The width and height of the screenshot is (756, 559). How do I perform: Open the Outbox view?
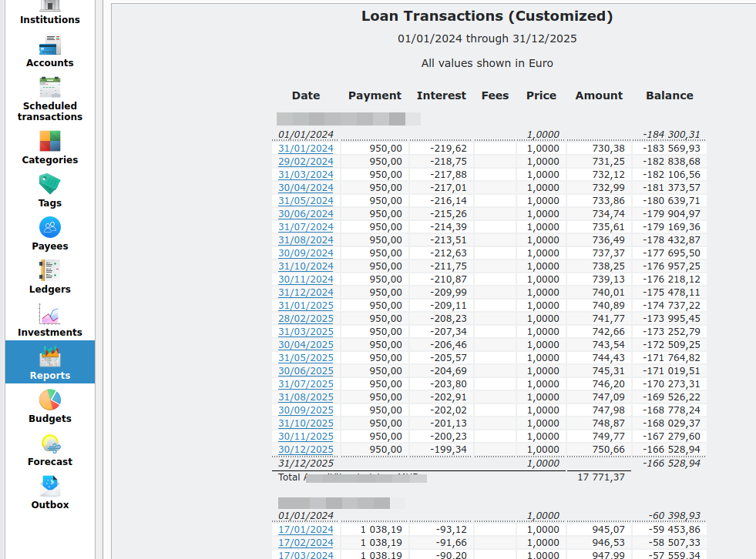50,493
